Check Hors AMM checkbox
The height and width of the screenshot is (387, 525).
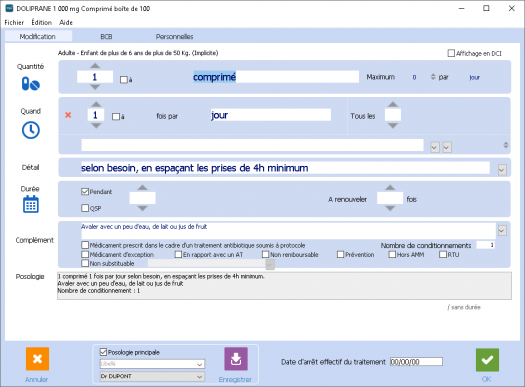pyautogui.click(x=392, y=254)
